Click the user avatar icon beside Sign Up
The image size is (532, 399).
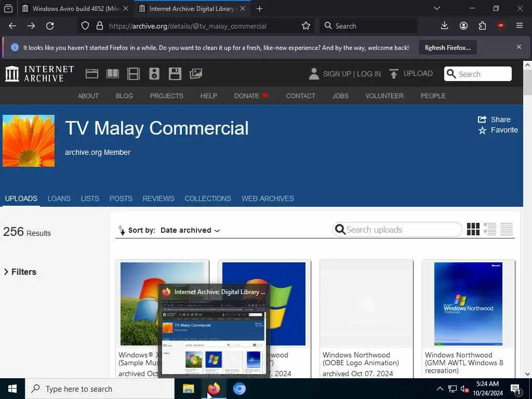tap(314, 74)
